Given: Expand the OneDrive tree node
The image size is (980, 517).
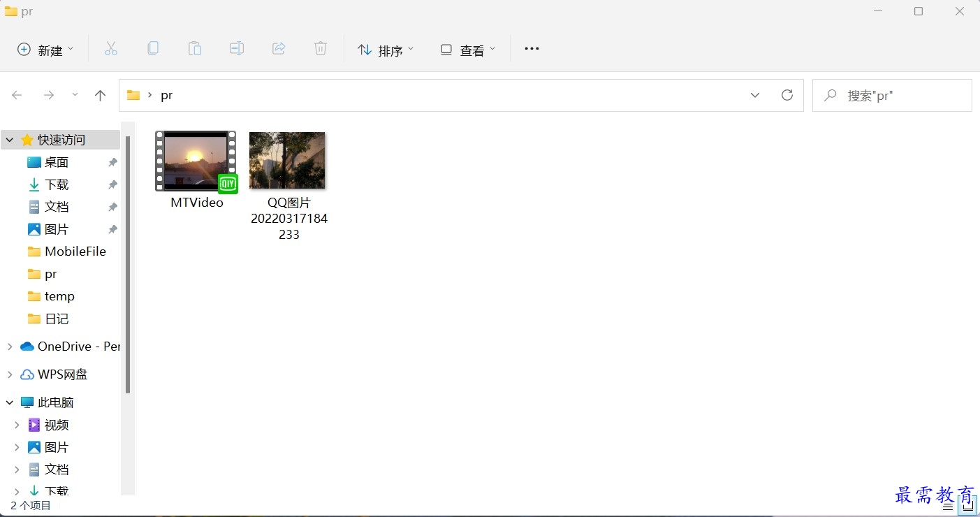Looking at the screenshot, I should pyautogui.click(x=10, y=347).
